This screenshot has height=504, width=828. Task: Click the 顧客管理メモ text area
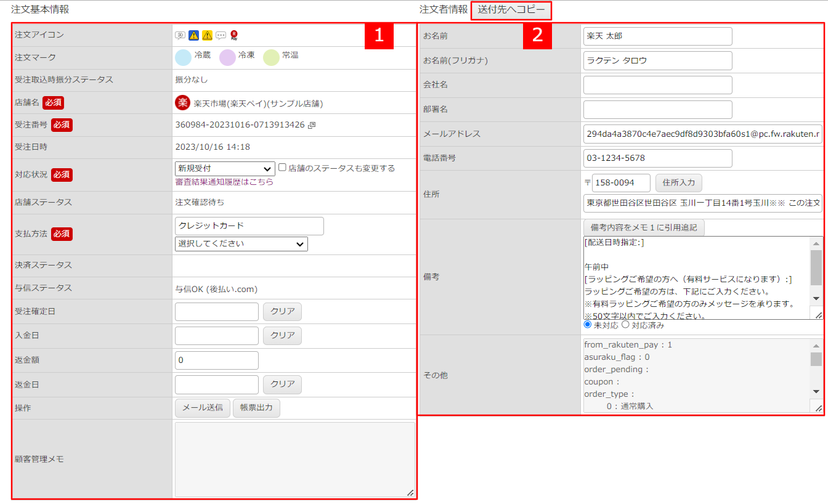click(295, 460)
